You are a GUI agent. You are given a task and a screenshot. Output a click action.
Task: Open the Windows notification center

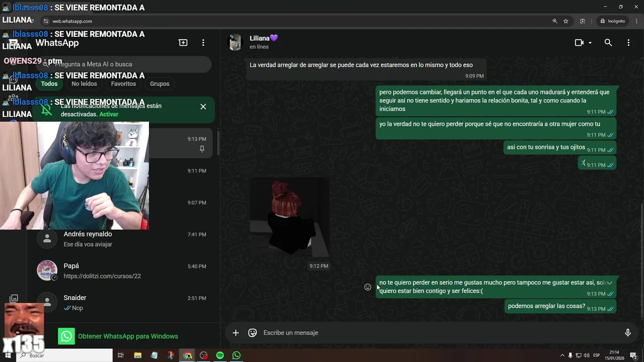point(634,355)
